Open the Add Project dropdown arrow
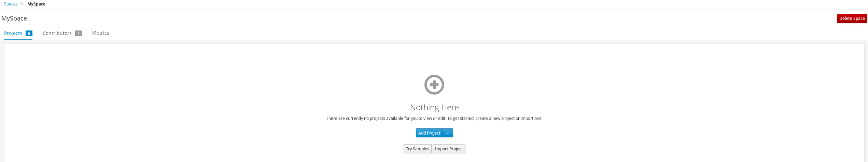The image size is (868, 162). point(448,133)
